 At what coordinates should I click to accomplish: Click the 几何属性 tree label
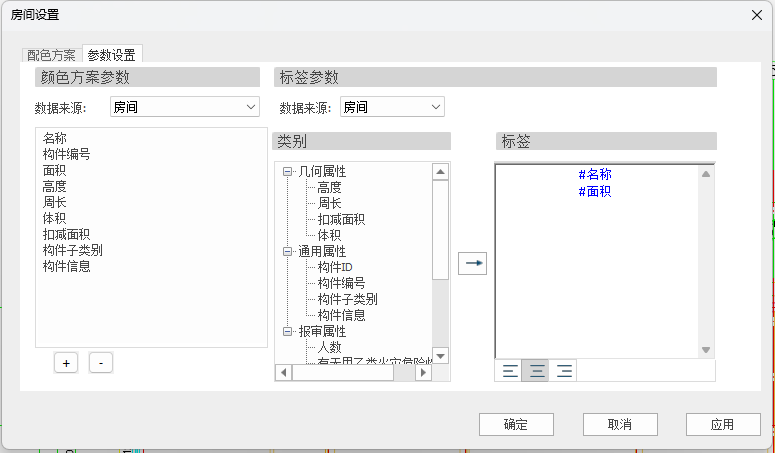coord(322,171)
